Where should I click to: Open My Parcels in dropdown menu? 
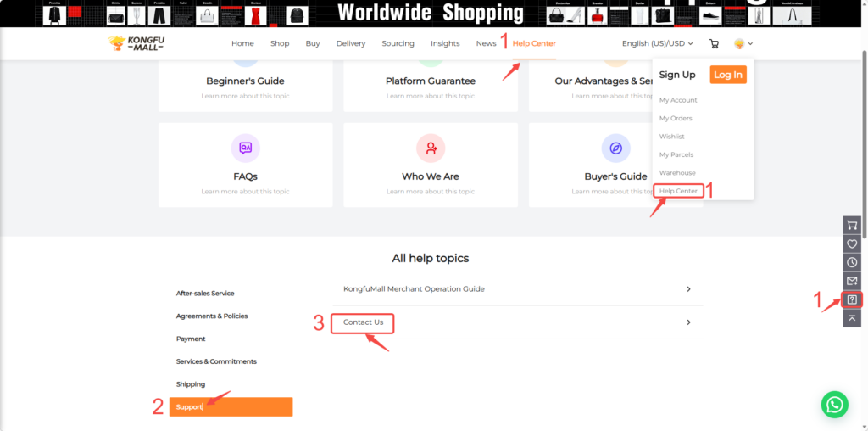(676, 154)
